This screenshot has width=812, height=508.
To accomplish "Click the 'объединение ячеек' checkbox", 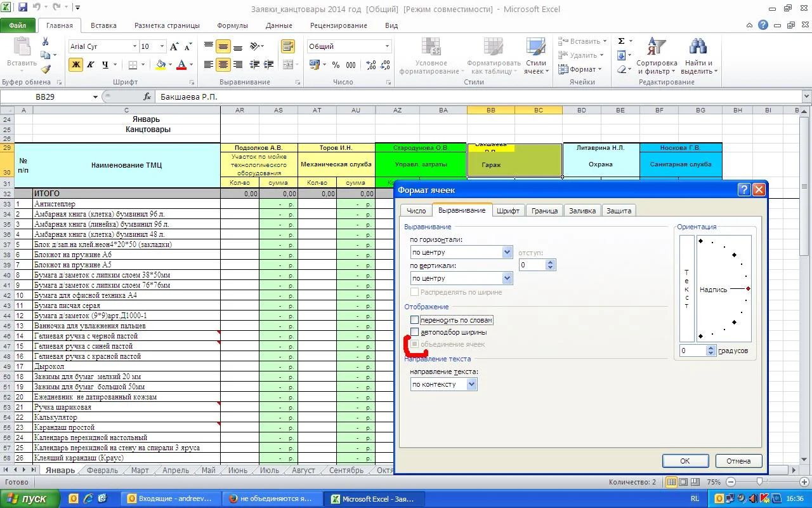I will (415, 344).
